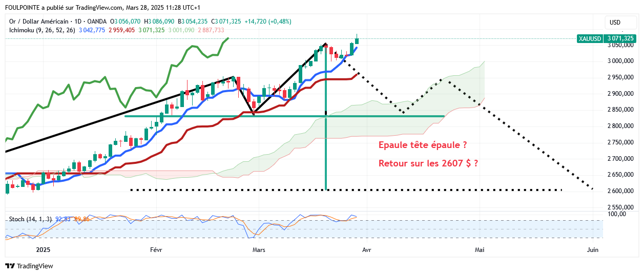This screenshot has height=275, width=644.
Task: Click the green Ichimoku value 3 071,325
Action: 151,30
